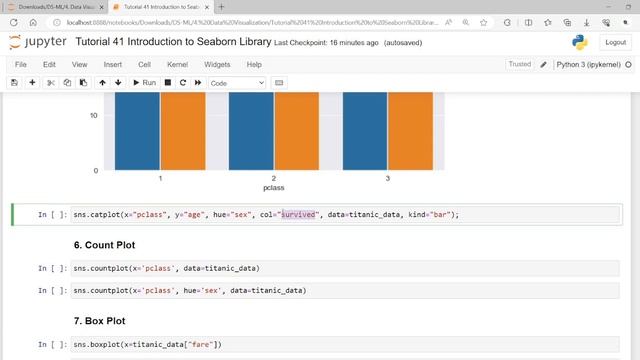Open the Insert menu
Viewport: 640px width, 360px height.
tap(113, 64)
